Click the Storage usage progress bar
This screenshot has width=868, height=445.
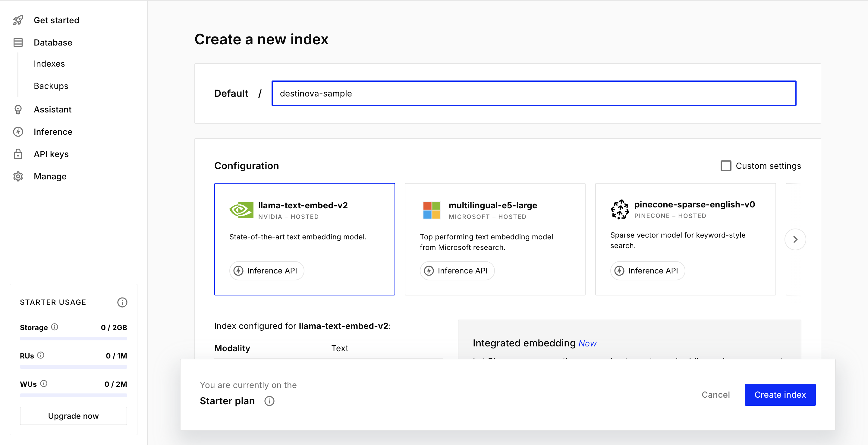point(74,339)
